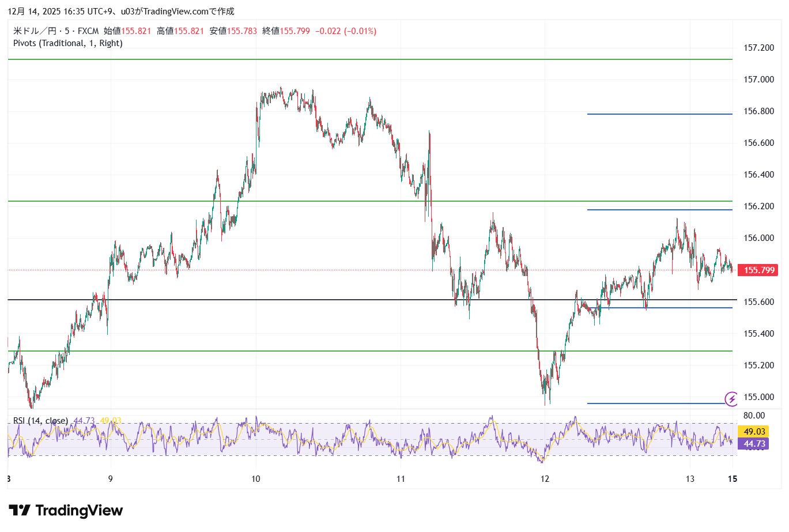Click the 高値 155.821 high value in header
Screen dimensions: 789x532
pos(180,31)
